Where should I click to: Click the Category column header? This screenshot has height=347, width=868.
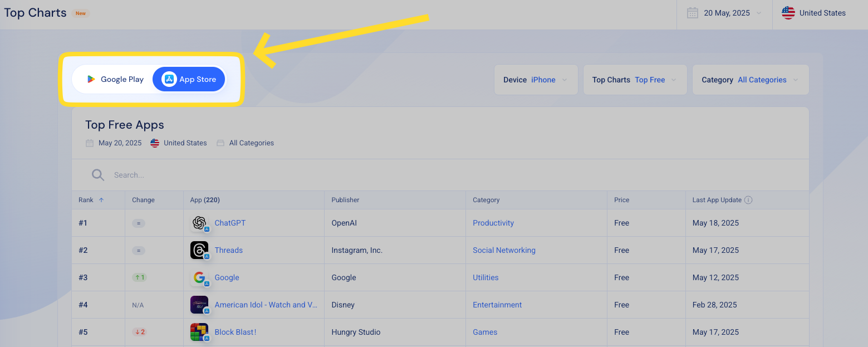[486, 200]
